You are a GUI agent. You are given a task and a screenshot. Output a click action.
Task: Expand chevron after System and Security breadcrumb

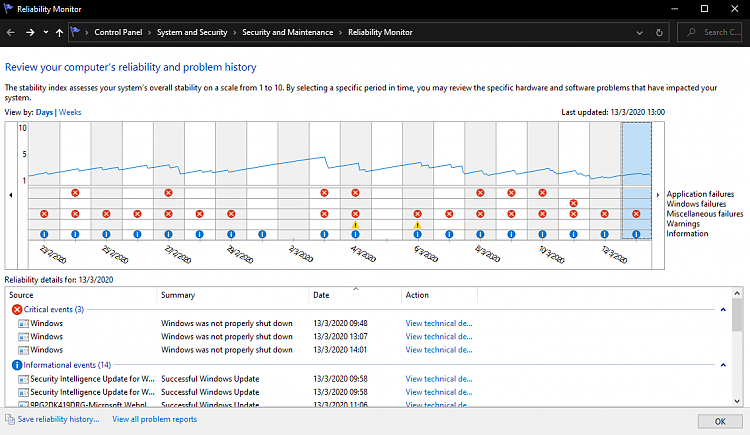[x=234, y=33]
